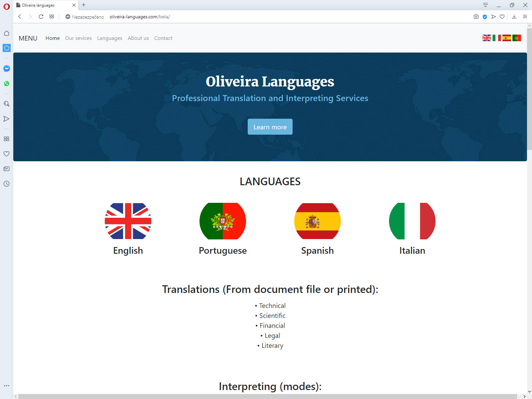Viewport: 532px width, 399px height.
Task: Open a new tab with plus button
Action: [84, 5]
